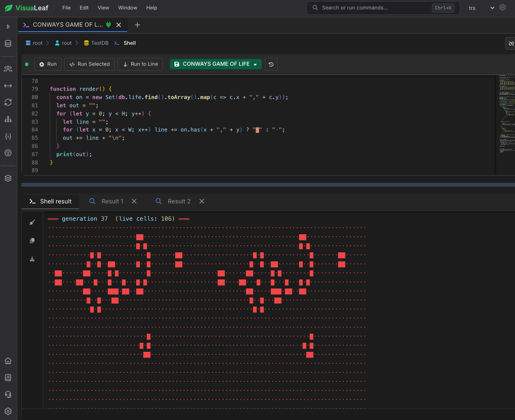The width and height of the screenshot is (515, 420).
Task: Copy shell output icon
Action: (32, 240)
